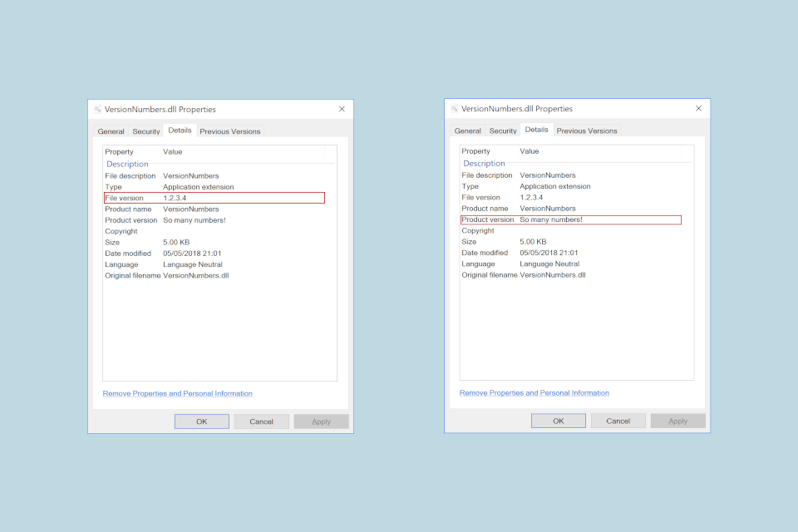Screen dimensions: 798x532
Task: Open Remove Properties and Personal Information in right dialog
Action: click(534, 392)
